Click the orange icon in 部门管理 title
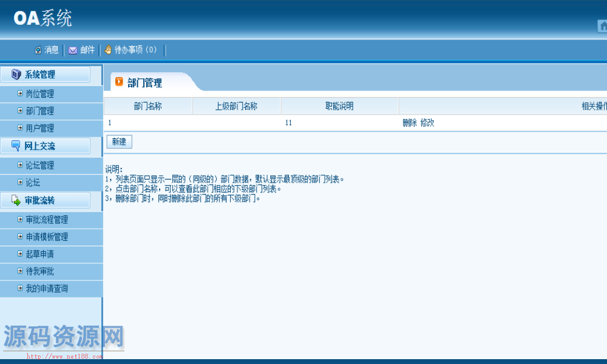This screenshot has height=364, width=607. tap(119, 82)
